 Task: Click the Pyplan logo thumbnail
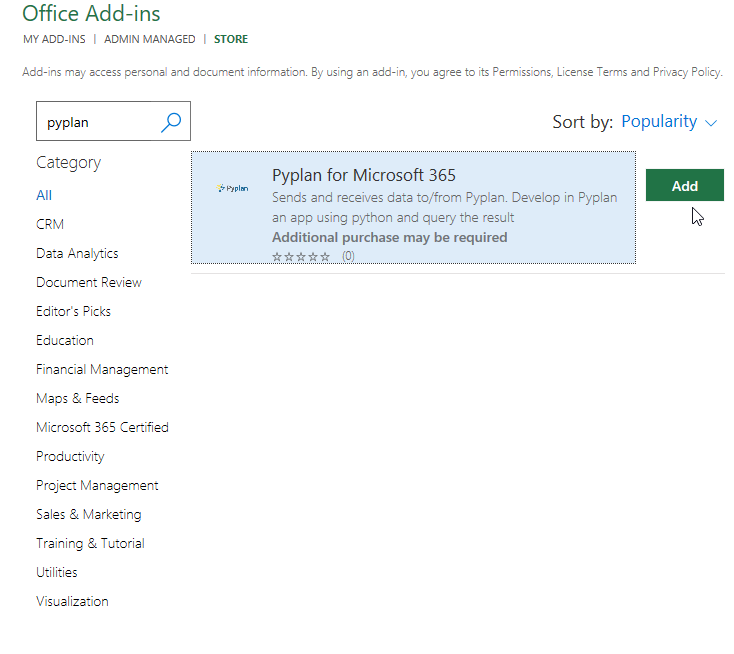coord(233,188)
